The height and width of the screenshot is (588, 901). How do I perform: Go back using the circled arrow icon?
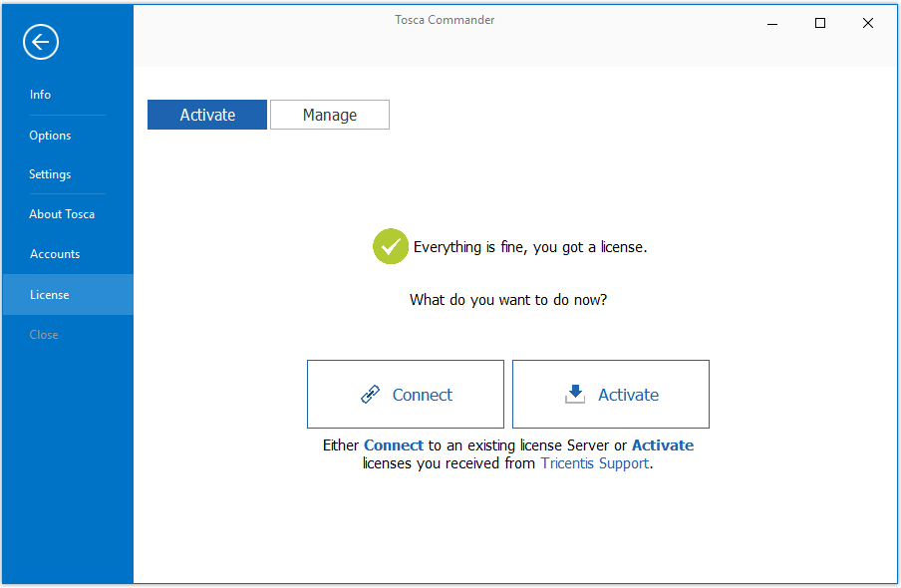pos(41,42)
